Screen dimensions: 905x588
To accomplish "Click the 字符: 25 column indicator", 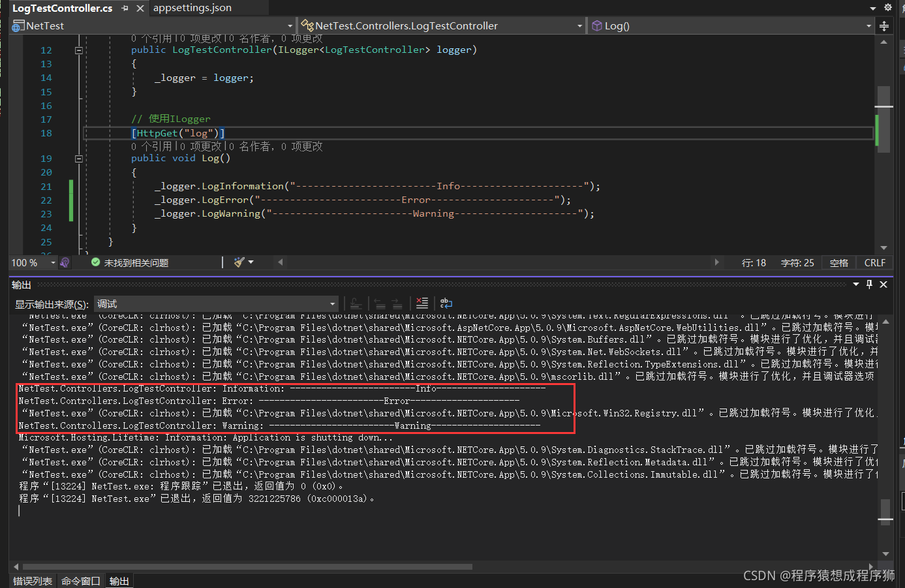I will pyautogui.click(x=797, y=263).
